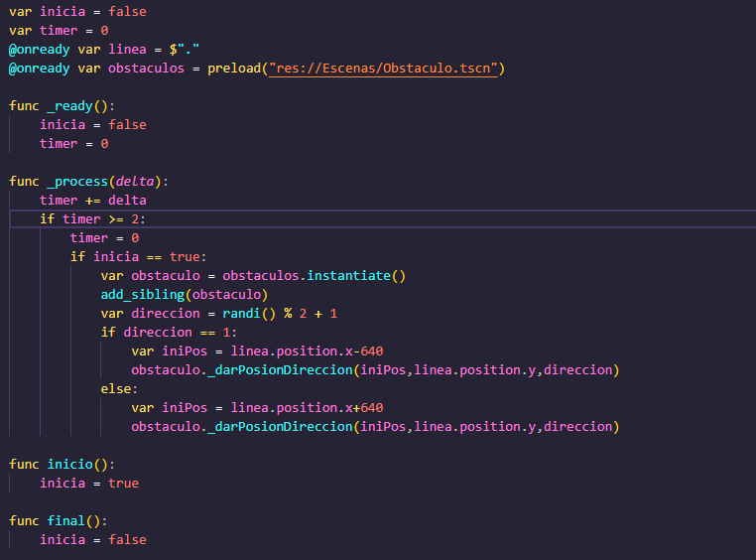Click the preload function call
This screenshot has width=756, height=560.
click(x=356, y=69)
